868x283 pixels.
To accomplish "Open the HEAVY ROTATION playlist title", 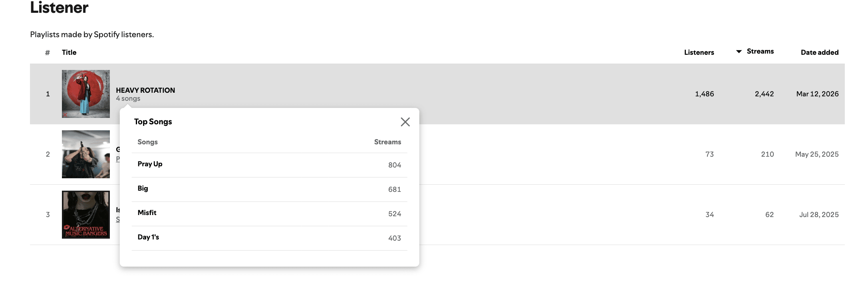I will (145, 90).
